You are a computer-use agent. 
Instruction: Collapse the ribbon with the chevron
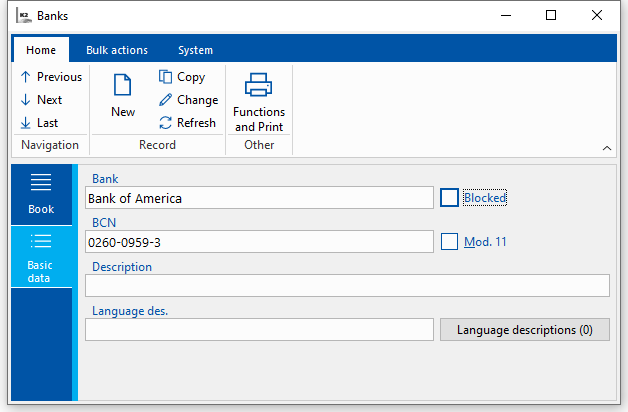[606, 148]
